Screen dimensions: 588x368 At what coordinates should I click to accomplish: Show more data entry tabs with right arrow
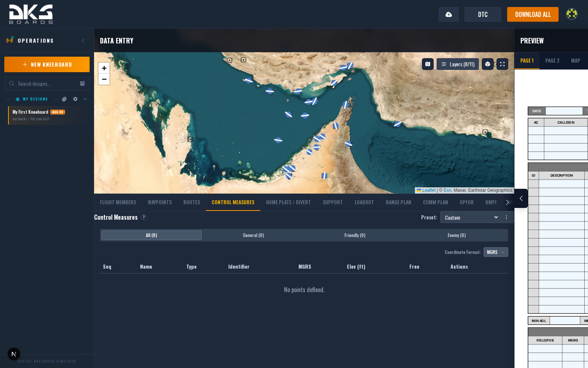[x=508, y=202]
